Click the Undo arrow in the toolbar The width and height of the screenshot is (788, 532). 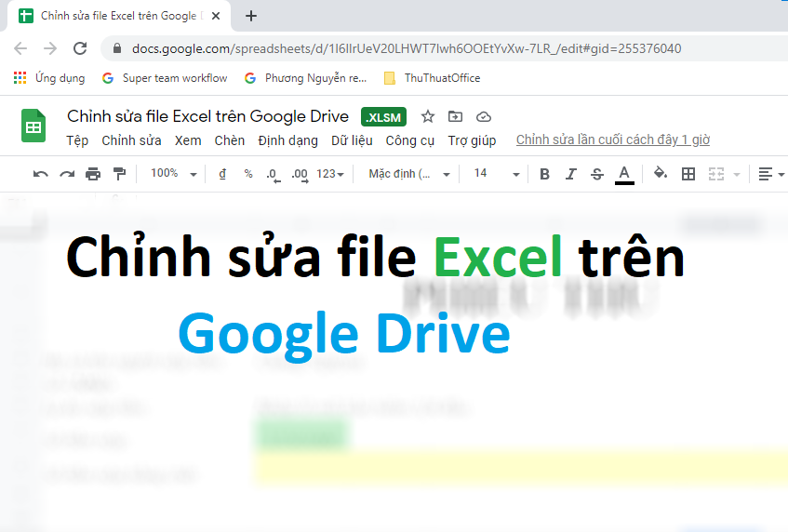pyautogui.click(x=40, y=174)
